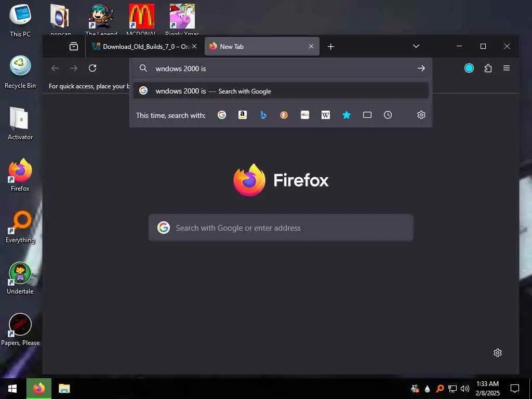Select Everything desktop shortcut

(20, 227)
